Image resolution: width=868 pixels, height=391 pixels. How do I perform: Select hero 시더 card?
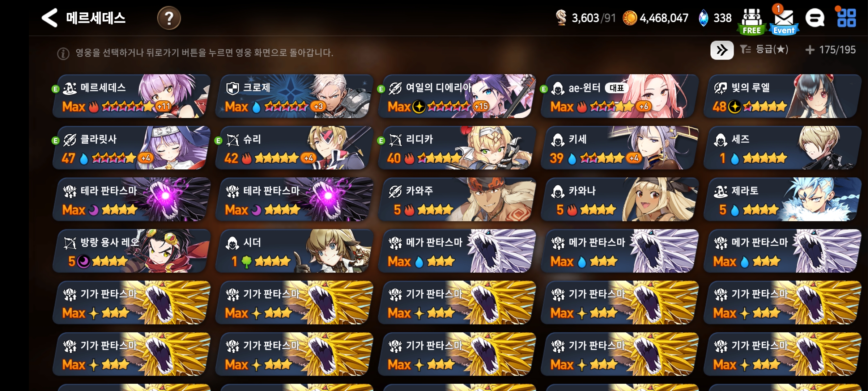coord(294,251)
